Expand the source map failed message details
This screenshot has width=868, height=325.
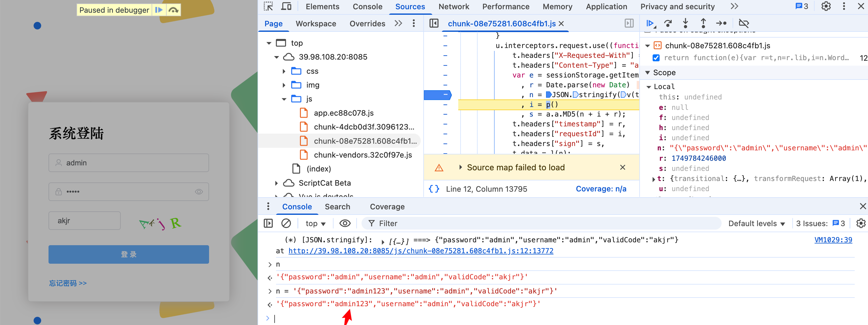point(460,167)
